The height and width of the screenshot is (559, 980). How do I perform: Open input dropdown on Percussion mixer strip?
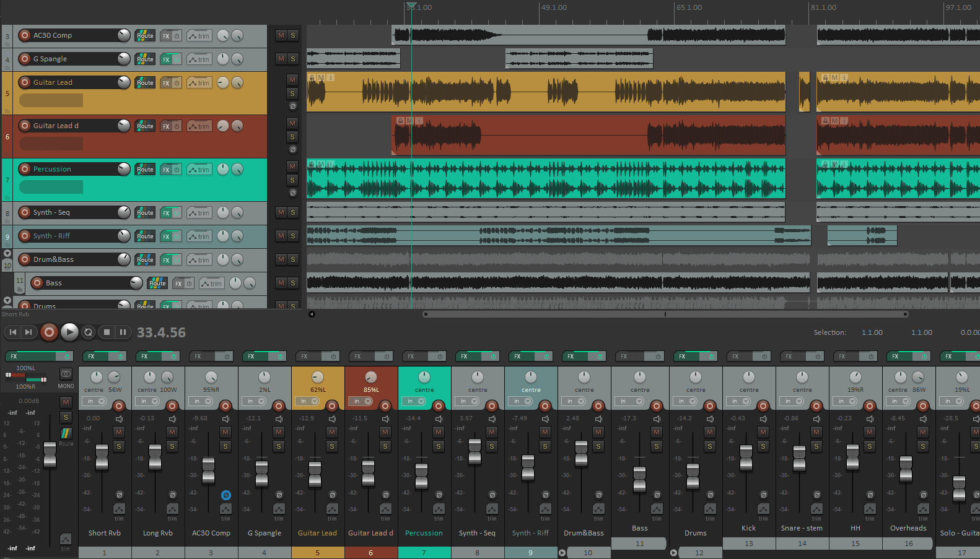click(x=414, y=401)
